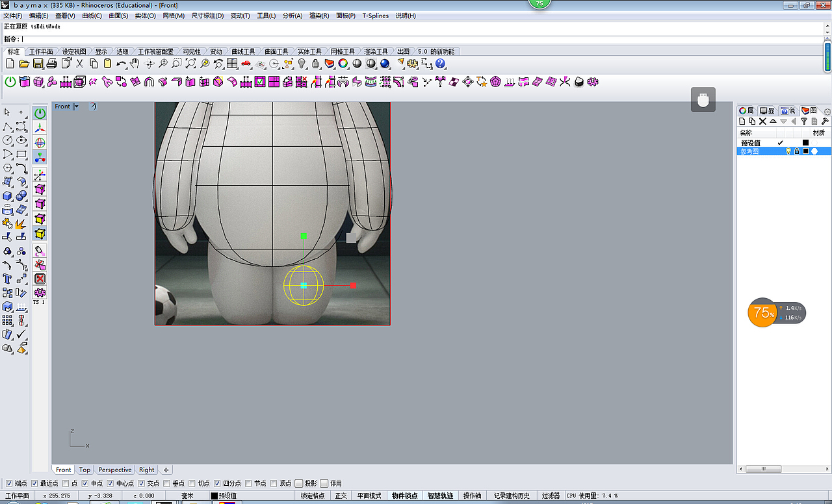Toggle the 交点 osnap checkbox
Screen dimensions: 832x504
pos(142,483)
